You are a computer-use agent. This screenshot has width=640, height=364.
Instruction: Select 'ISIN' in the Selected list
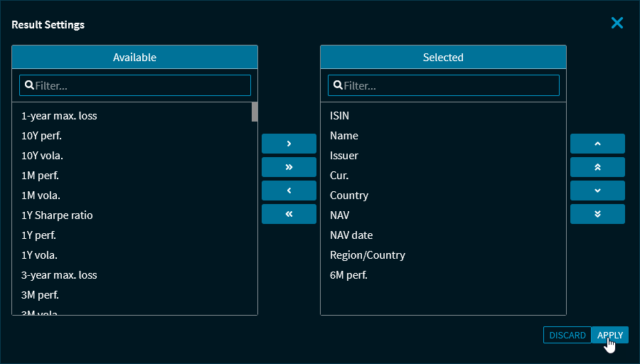[340, 116]
